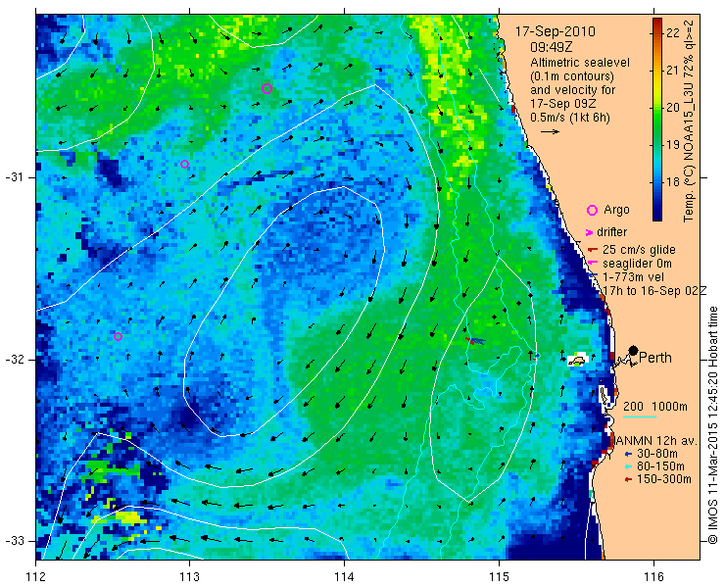
Task: Click the '(0.1m contours)' text
Action: point(572,76)
